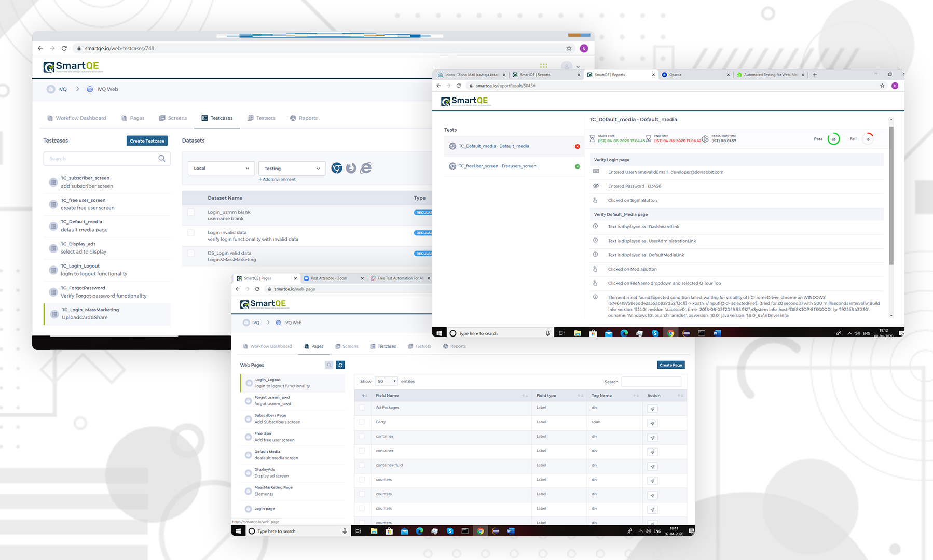The height and width of the screenshot is (560, 933).
Task: Click the refresh icon next to Web Pages
Action: [340, 365]
